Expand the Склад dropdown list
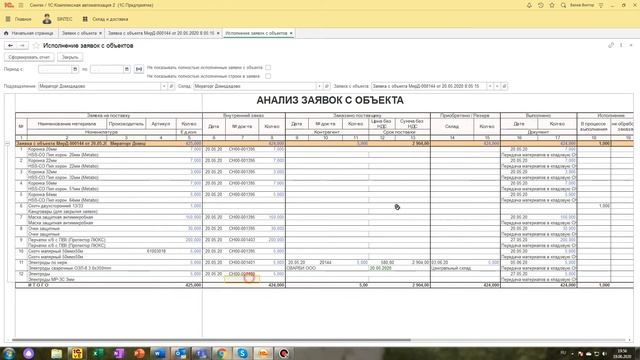640x360 pixels. click(x=319, y=86)
